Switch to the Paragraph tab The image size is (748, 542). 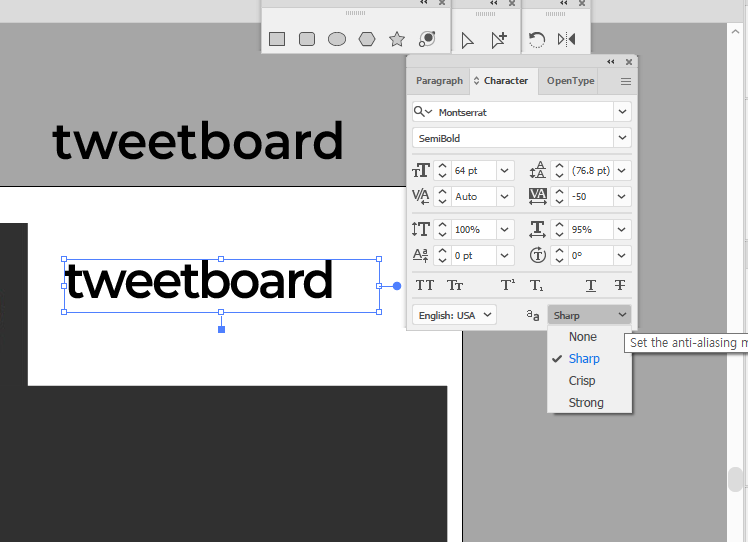(x=439, y=81)
